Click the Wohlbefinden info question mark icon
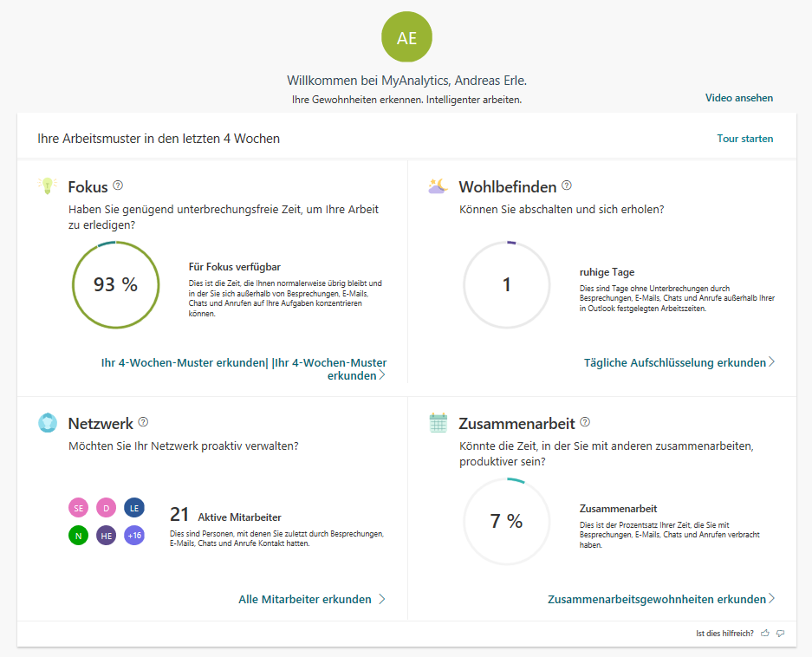Viewport: 812px width, 657px height. click(567, 185)
